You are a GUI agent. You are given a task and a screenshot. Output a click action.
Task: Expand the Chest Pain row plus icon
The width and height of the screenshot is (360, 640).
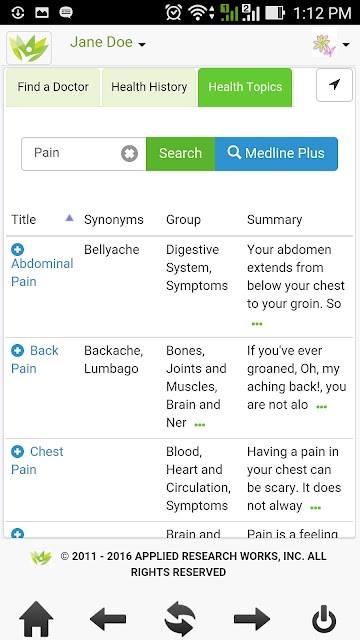coord(18,451)
